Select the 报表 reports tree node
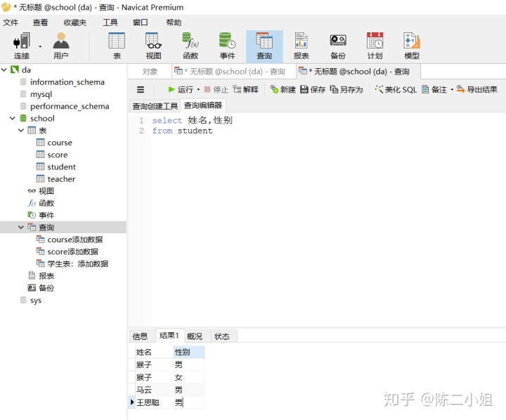The width and height of the screenshot is (506, 420). [46, 276]
